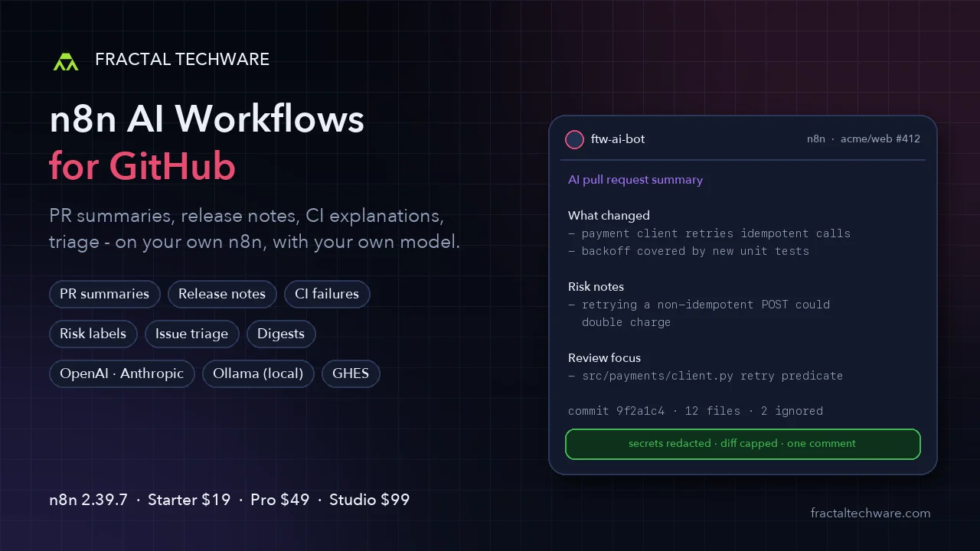
Task: Click the 'double charge' line
Action: click(x=626, y=322)
